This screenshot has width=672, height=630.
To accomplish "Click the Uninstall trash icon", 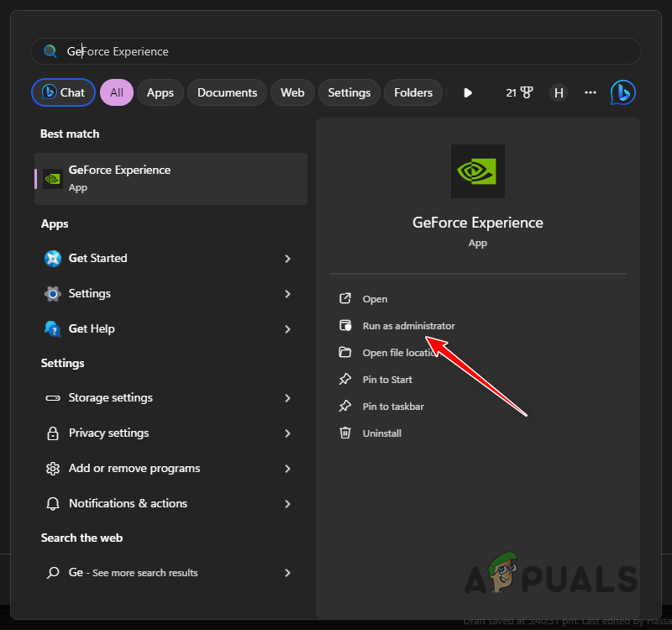I will (x=345, y=433).
